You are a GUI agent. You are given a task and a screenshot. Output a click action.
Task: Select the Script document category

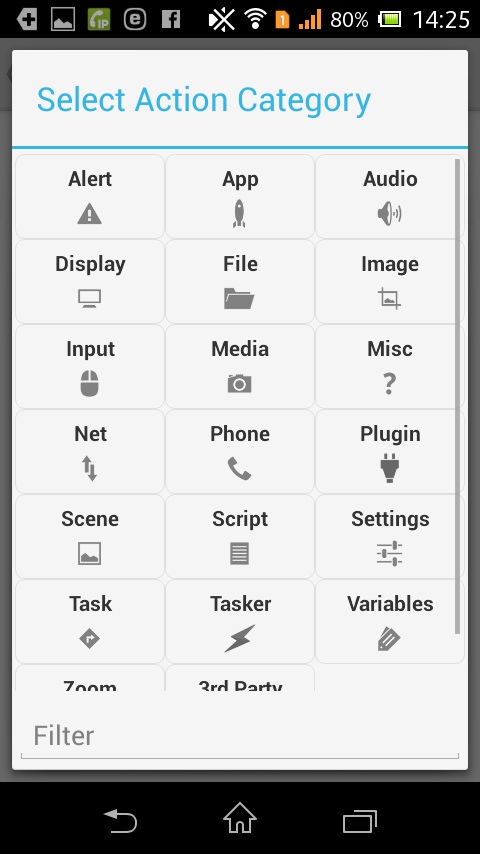click(240, 536)
